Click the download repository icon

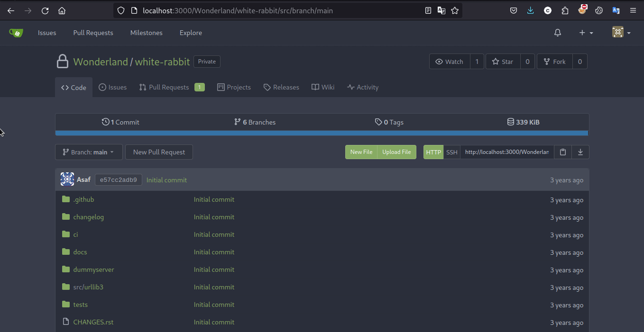coord(580,152)
